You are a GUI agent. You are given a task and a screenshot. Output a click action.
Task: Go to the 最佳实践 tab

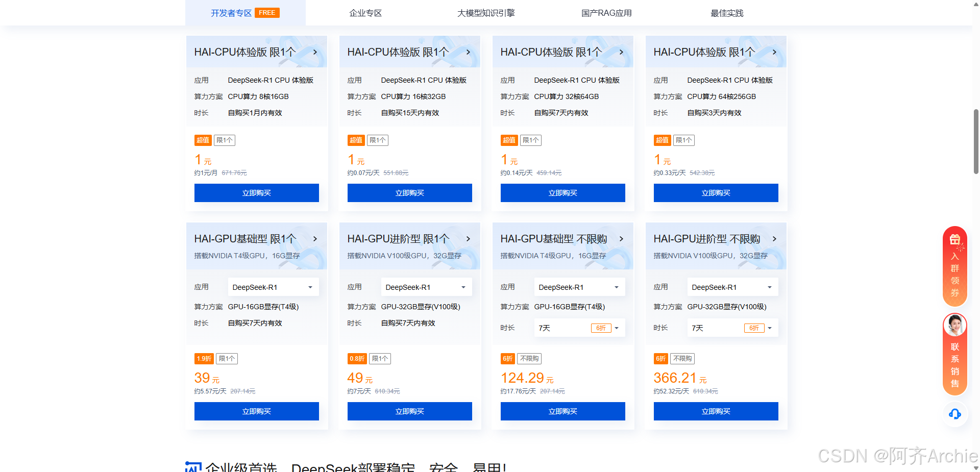point(727,13)
